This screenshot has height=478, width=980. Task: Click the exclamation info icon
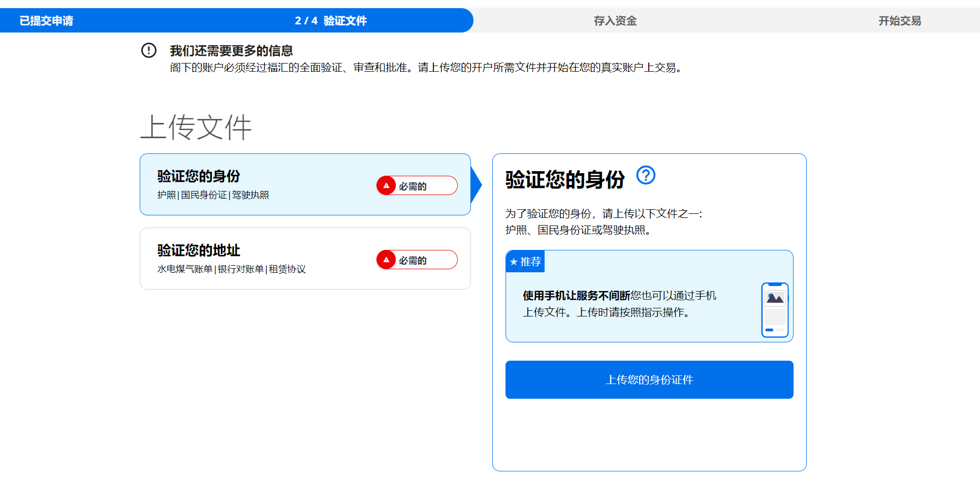point(149,50)
